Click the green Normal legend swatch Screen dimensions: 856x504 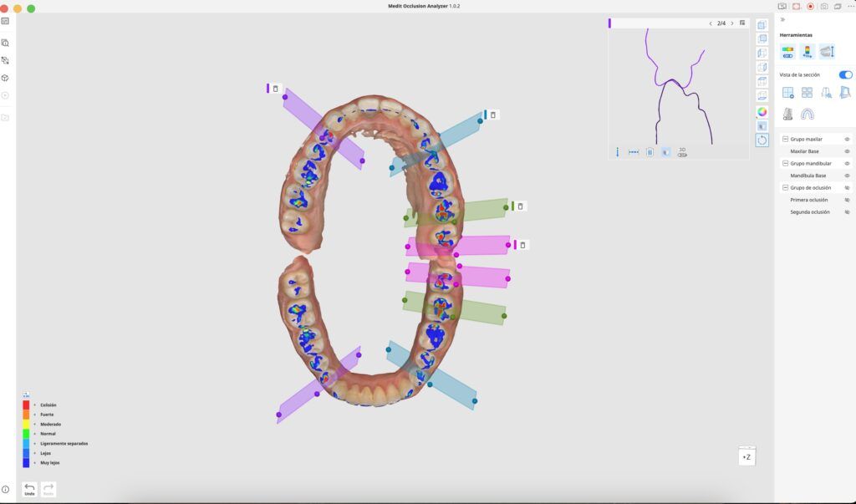tap(26, 434)
